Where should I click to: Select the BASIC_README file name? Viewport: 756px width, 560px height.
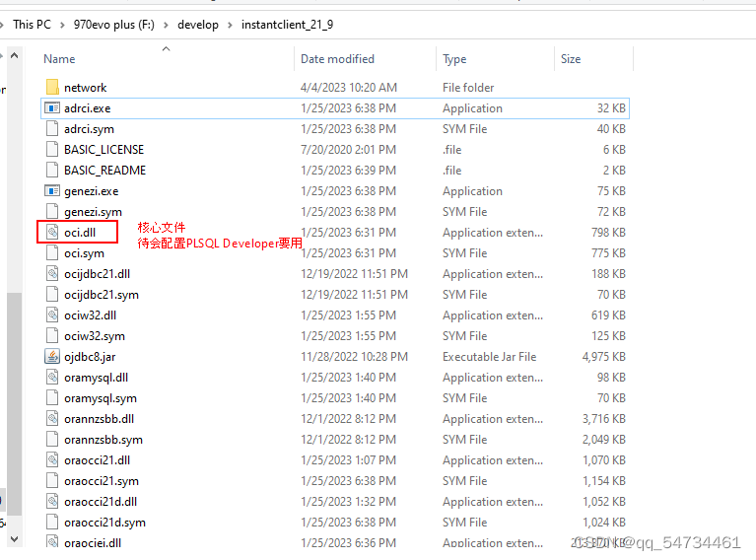pos(105,171)
